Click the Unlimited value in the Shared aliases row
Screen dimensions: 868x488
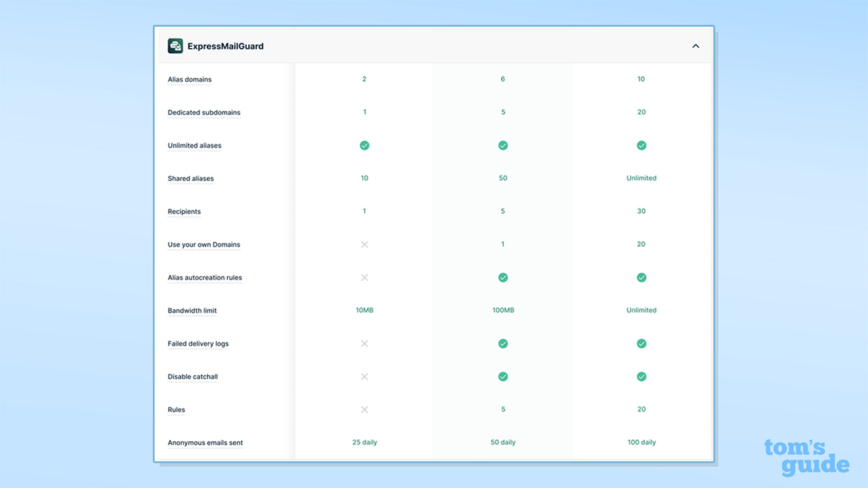click(x=641, y=178)
